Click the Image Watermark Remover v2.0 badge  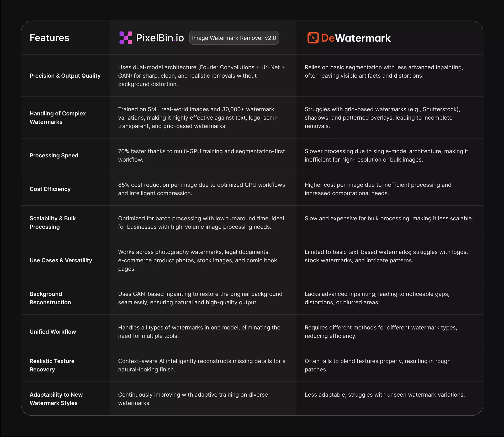[x=234, y=38]
